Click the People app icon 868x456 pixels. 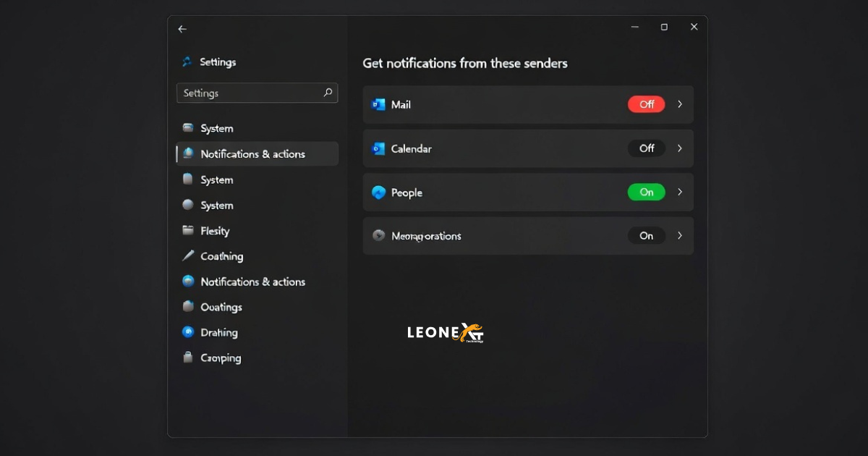378,192
